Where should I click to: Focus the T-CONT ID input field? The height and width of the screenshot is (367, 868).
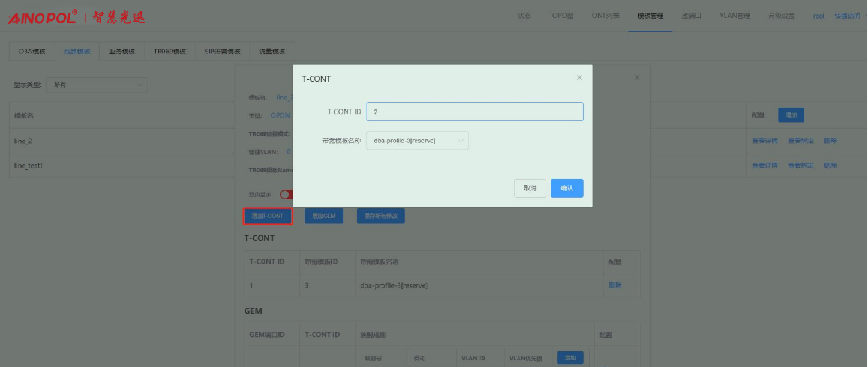474,112
